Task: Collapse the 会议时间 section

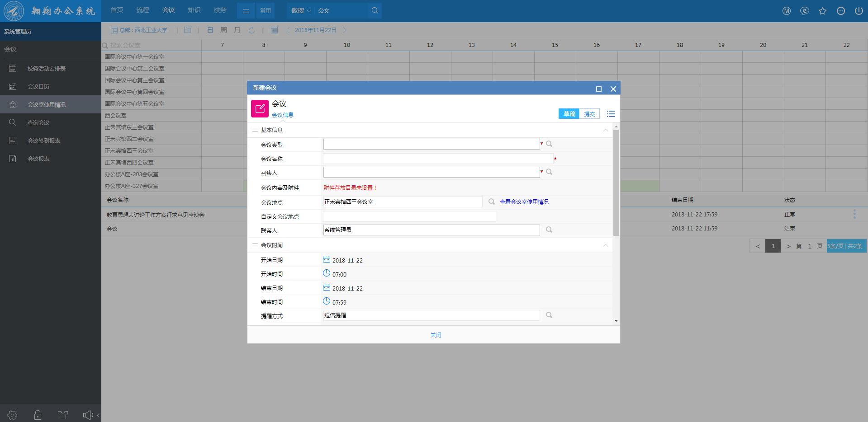Action: 605,245
